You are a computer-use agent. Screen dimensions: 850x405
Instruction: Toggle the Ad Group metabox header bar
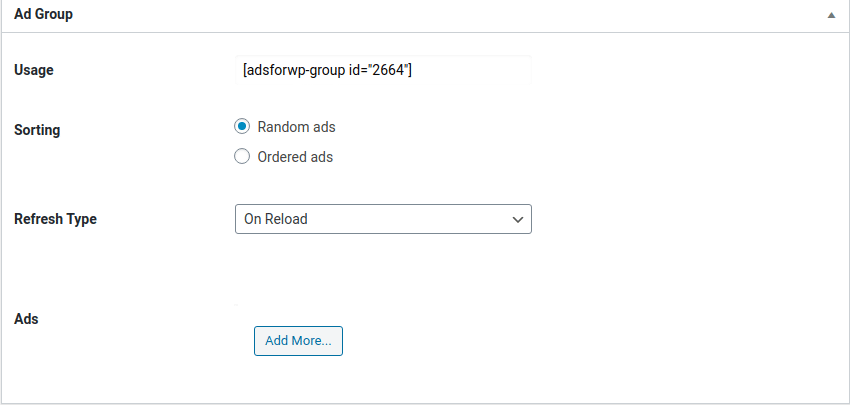pyautogui.click(x=425, y=15)
